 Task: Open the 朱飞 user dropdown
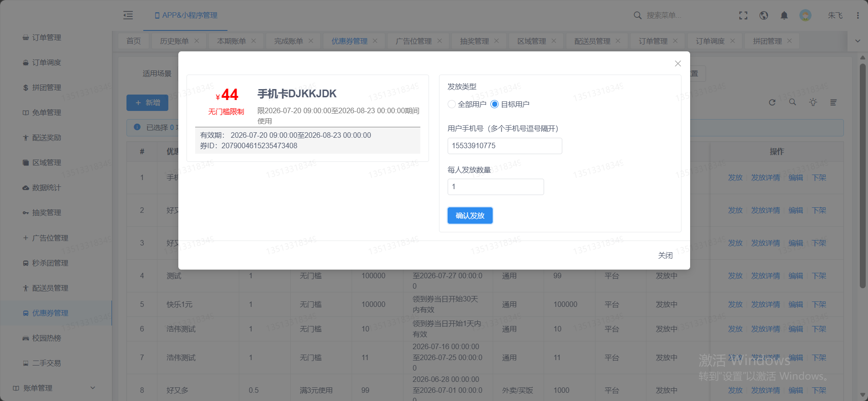point(835,15)
